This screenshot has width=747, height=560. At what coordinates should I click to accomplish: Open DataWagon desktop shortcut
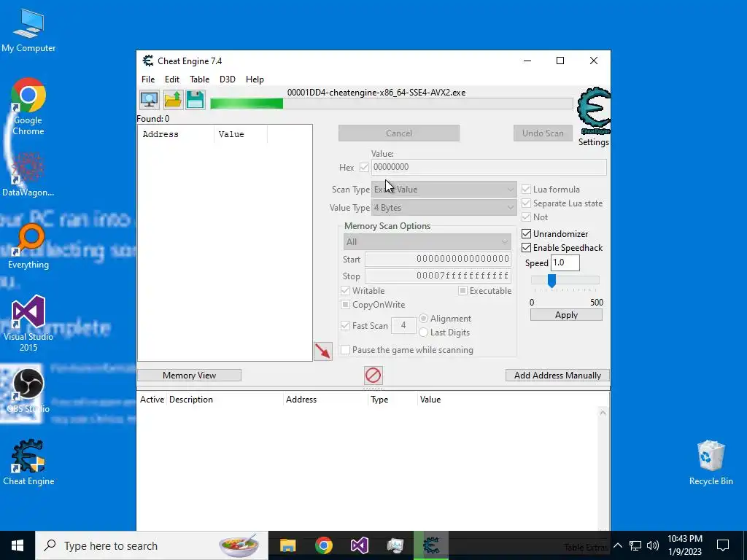pyautogui.click(x=28, y=175)
